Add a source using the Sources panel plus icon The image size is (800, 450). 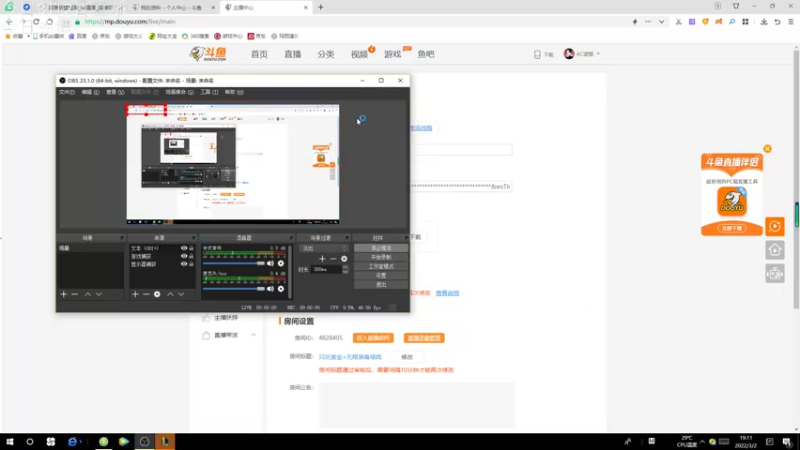pyautogui.click(x=135, y=294)
